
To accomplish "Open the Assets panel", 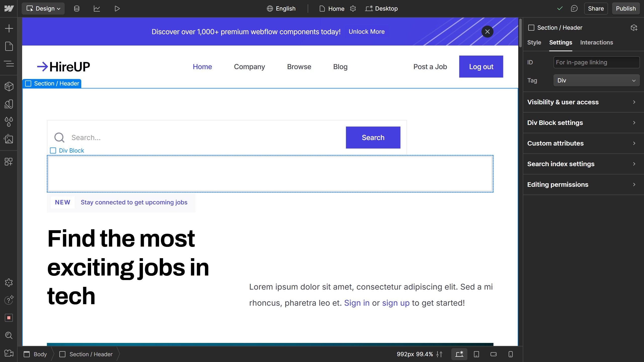I will coord(9,139).
